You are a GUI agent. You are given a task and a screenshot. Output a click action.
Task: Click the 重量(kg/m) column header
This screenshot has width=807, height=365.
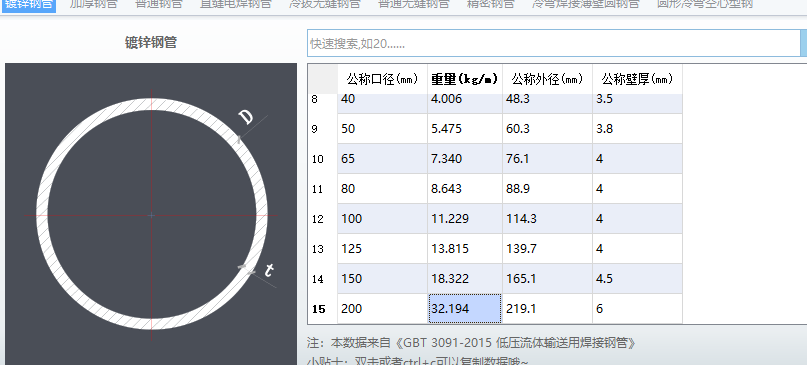[465, 79]
